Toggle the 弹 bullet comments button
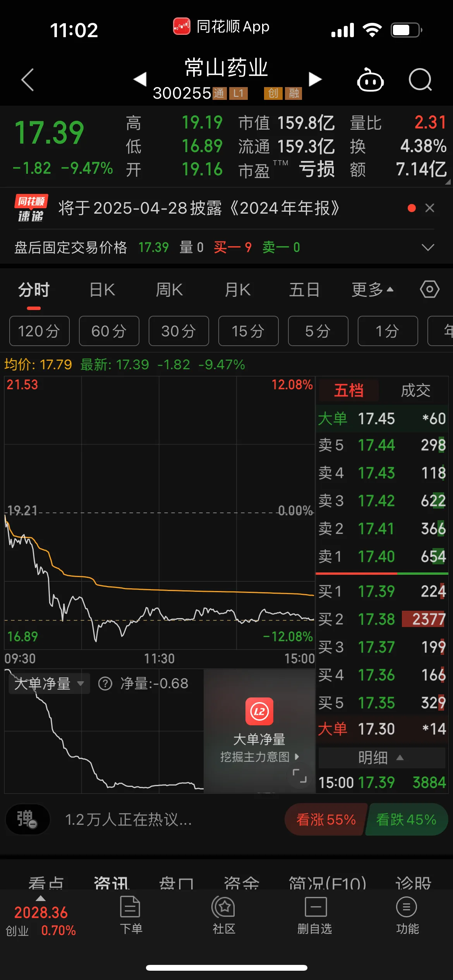453x980 pixels. pos(27,819)
